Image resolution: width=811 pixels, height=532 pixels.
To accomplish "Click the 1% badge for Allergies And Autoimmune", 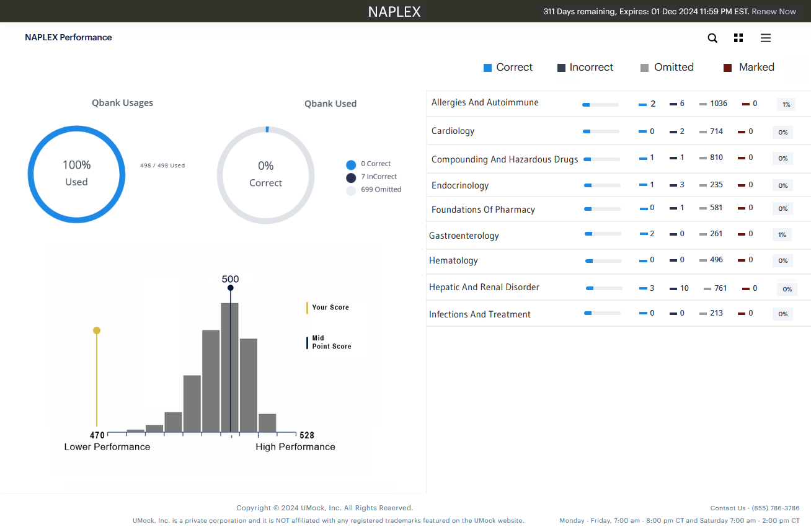I will point(786,105).
